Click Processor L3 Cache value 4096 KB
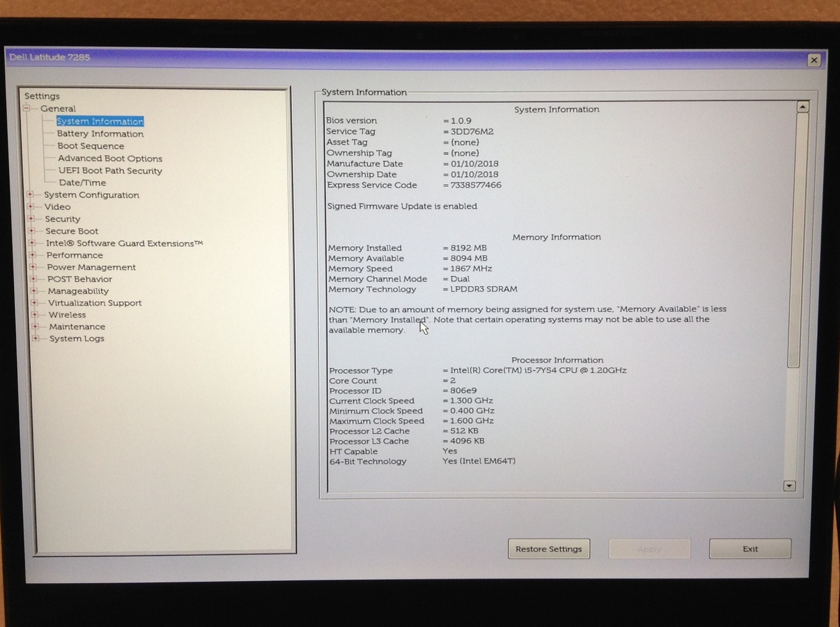Screen dimensions: 840x627 (467, 441)
